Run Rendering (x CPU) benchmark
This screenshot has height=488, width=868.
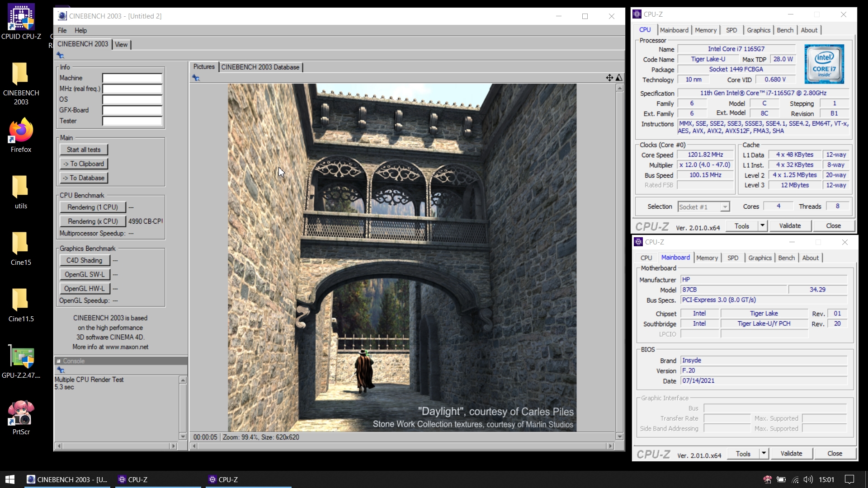[93, 221]
